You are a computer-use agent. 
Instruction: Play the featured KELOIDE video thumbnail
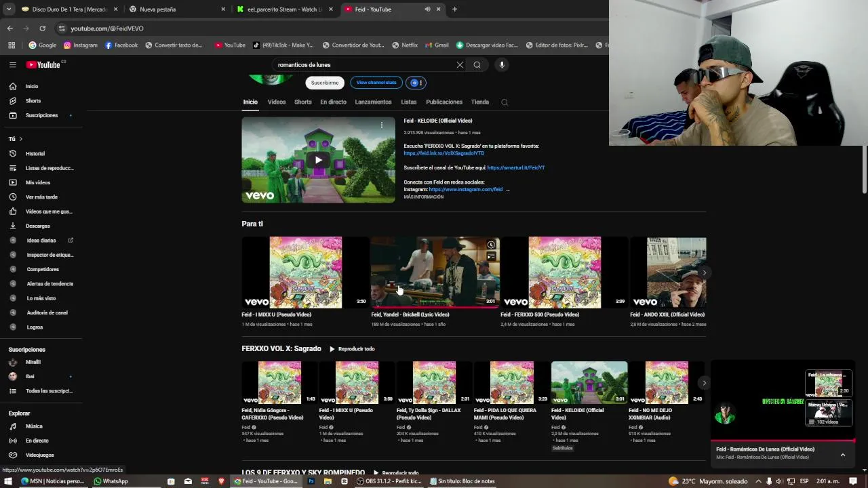click(318, 160)
